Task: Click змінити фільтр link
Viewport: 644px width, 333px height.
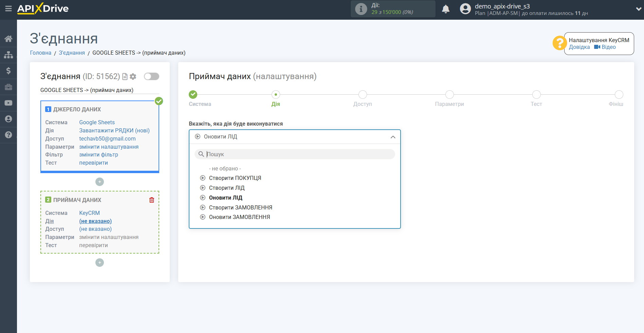Action: coord(98,155)
